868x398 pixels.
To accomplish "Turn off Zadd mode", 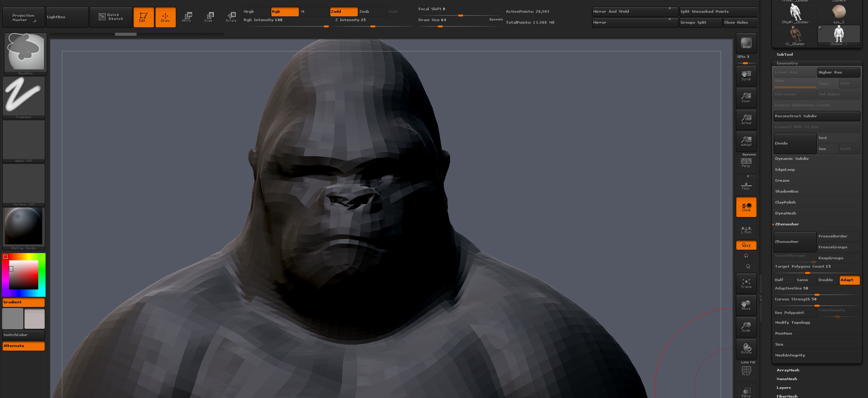I will pyautogui.click(x=343, y=12).
